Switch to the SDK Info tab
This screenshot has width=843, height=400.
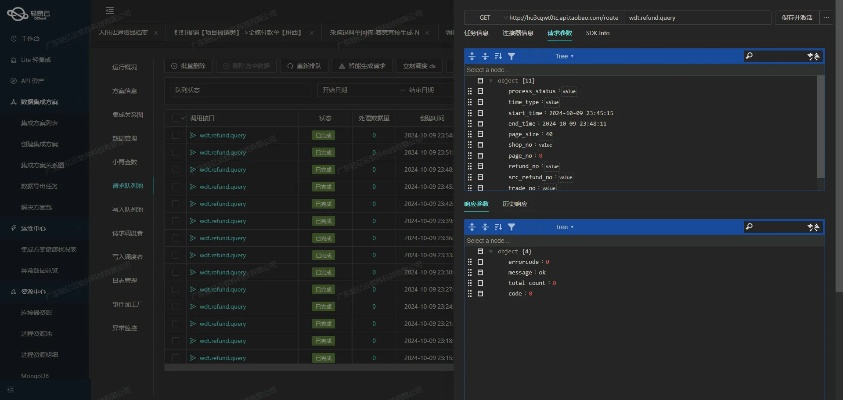tap(598, 33)
